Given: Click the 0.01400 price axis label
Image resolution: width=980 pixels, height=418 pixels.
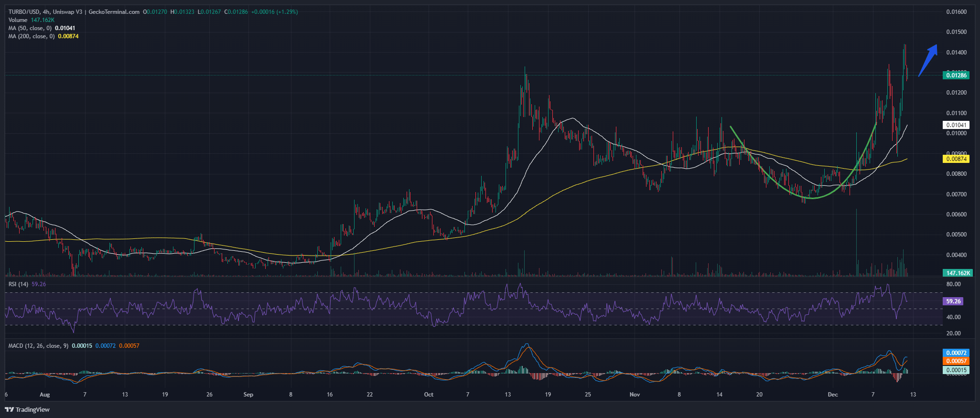Looking at the screenshot, I should (956, 53).
